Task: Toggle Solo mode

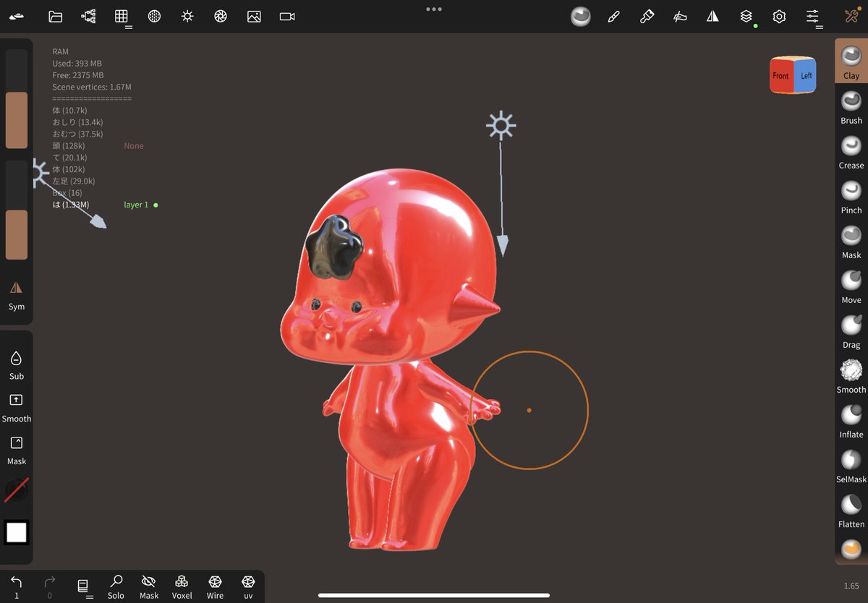Action: (116, 586)
